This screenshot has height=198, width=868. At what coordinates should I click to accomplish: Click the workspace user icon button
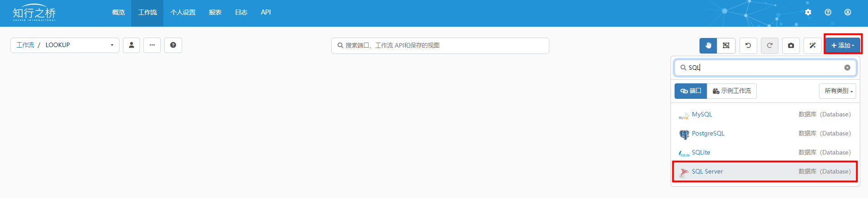(x=131, y=45)
